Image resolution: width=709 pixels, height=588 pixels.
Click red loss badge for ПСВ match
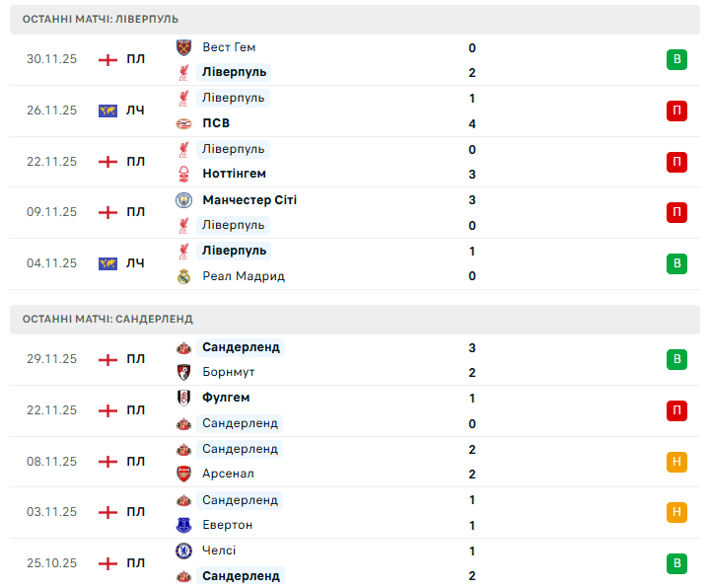point(676,110)
